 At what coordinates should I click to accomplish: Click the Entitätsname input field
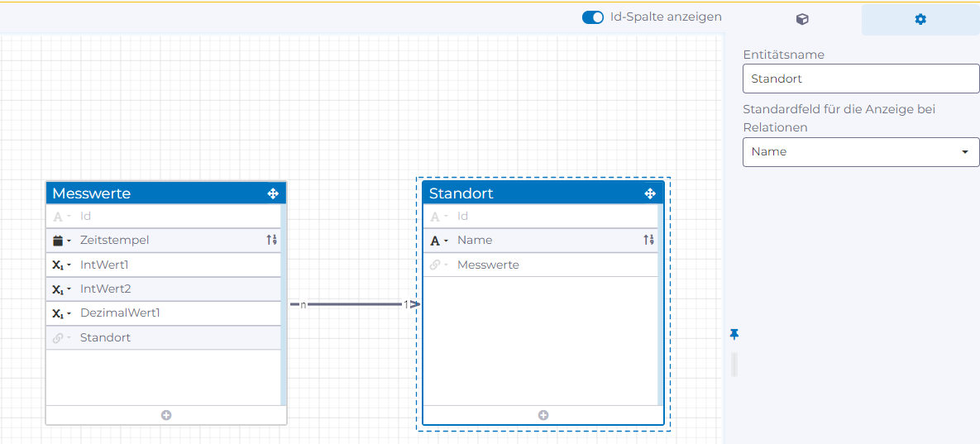861,79
